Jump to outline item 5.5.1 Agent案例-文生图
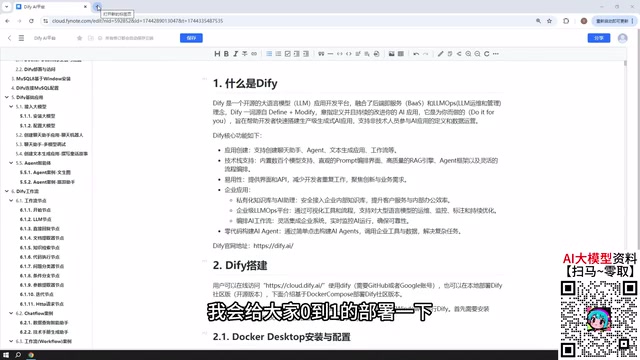The height and width of the screenshot is (360, 640). pyautogui.click(x=45, y=172)
